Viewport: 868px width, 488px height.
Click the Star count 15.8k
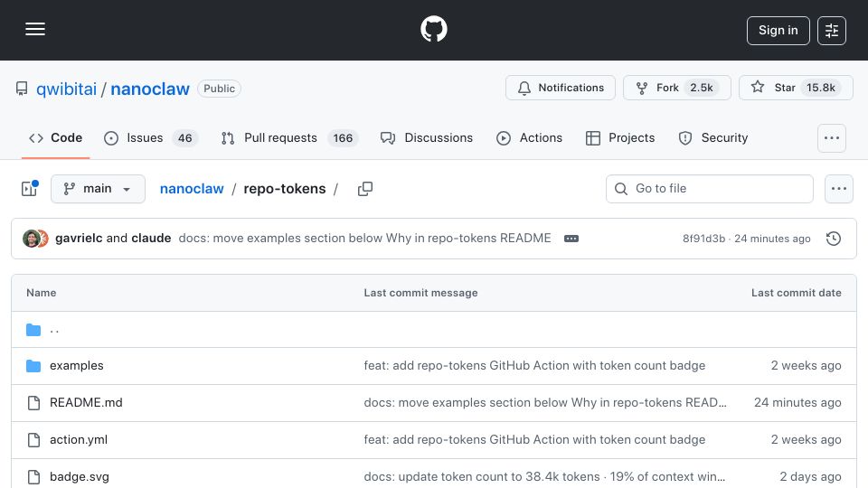(820, 88)
